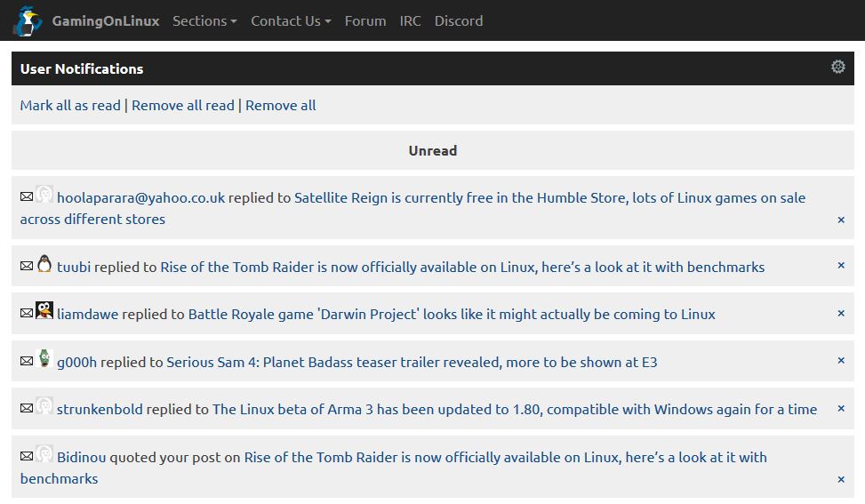Open the Contact Us dropdown

pyautogui.click(x=291, y=20)
